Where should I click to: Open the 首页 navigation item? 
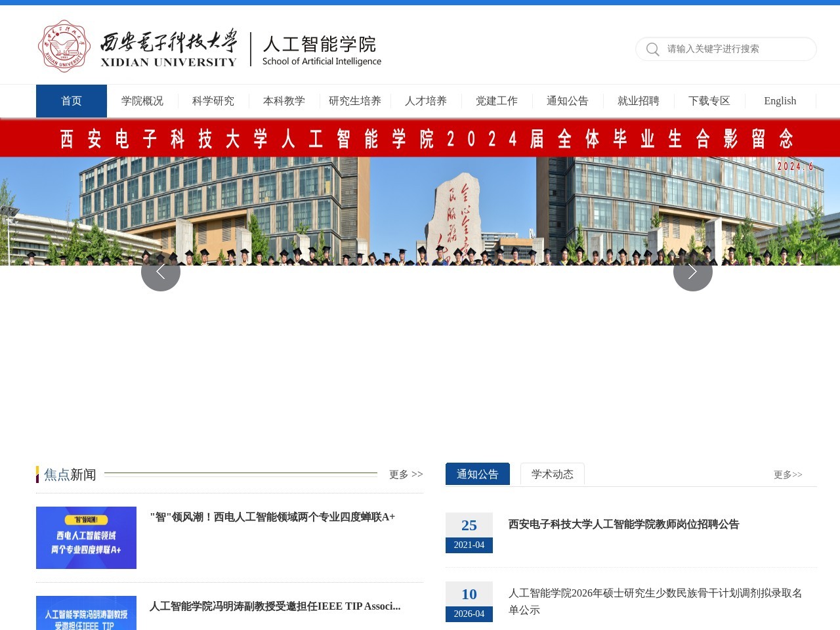pyautogui.click(x=71, y=100)
